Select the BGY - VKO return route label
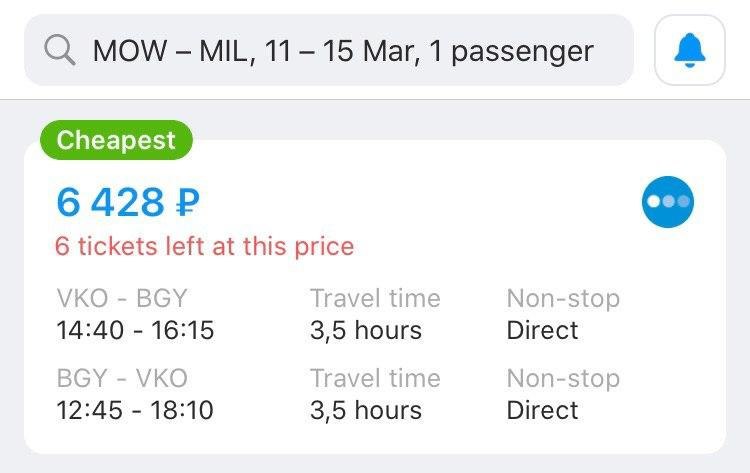This screenshot has width=750, height=473. coord(122,378)
